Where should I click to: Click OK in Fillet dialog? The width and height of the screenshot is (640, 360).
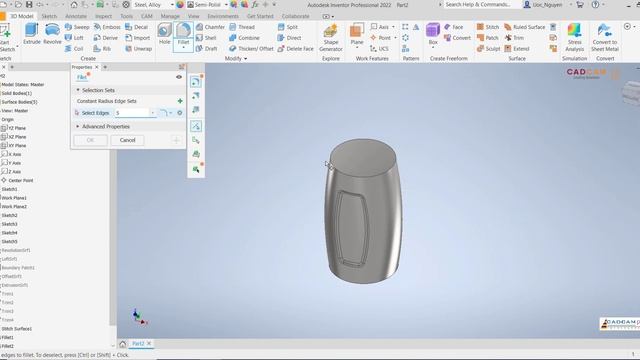90,140
